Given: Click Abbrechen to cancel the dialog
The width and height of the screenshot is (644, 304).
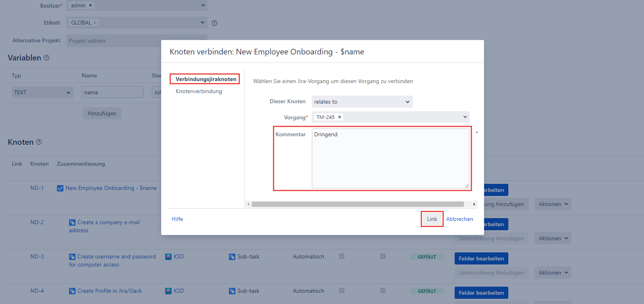Looking at the screenshot, I should pos(459,219).
